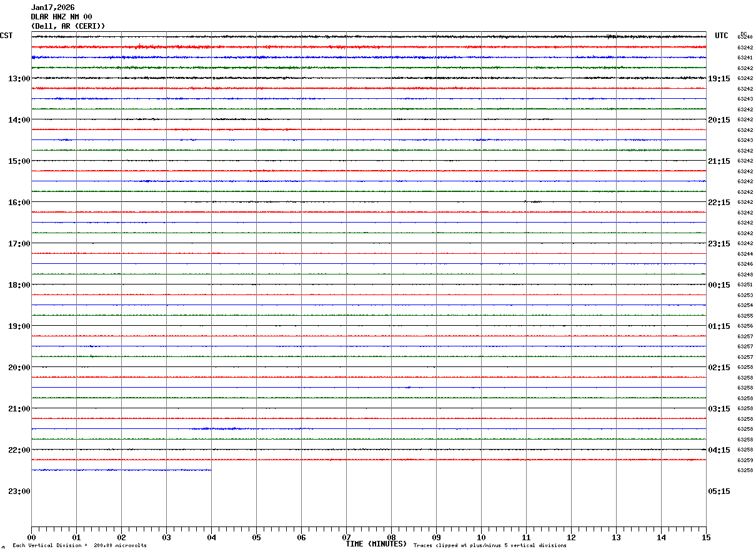Select DC offset value 63256
This screenshot has width=756, height=554.
click(x=745, y=326)
